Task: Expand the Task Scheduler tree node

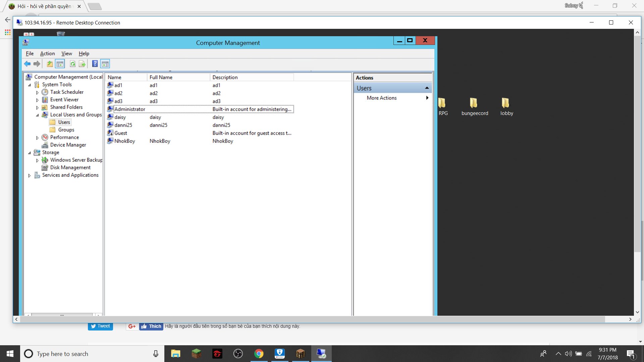Action: point(37,92)
